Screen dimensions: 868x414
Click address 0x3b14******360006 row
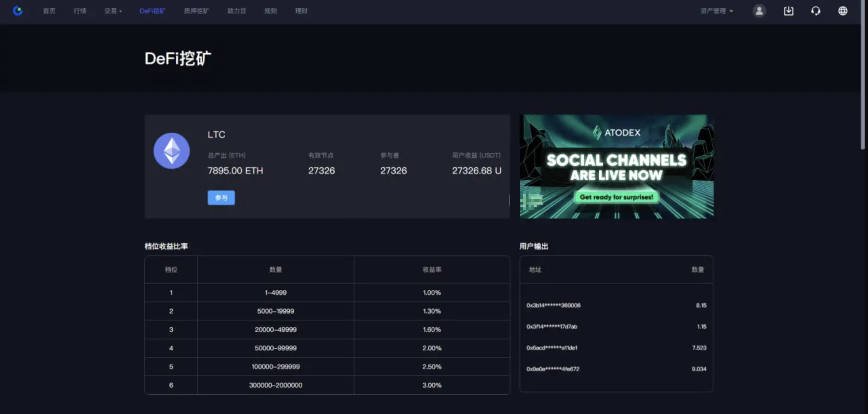553,305
